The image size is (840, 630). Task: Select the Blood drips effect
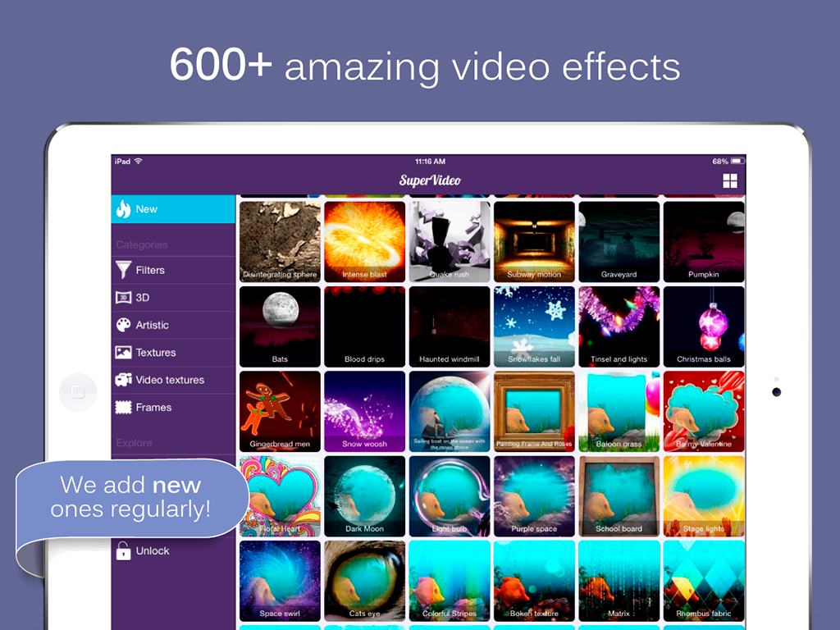pos(365,326)
